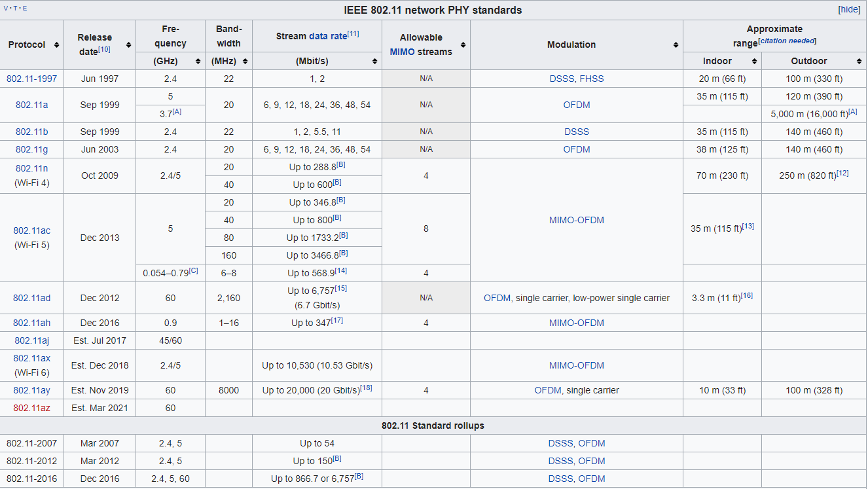
Task: Sort by Stream data rate Mbit/s arrows
Action: [x=374, y=61]
